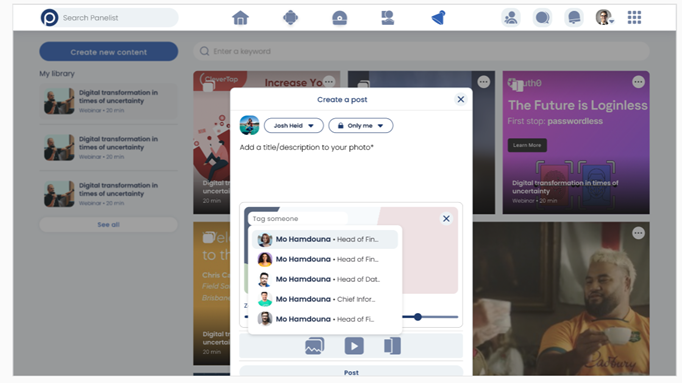Adjust the photo zoom slider handle

(418, 317)
